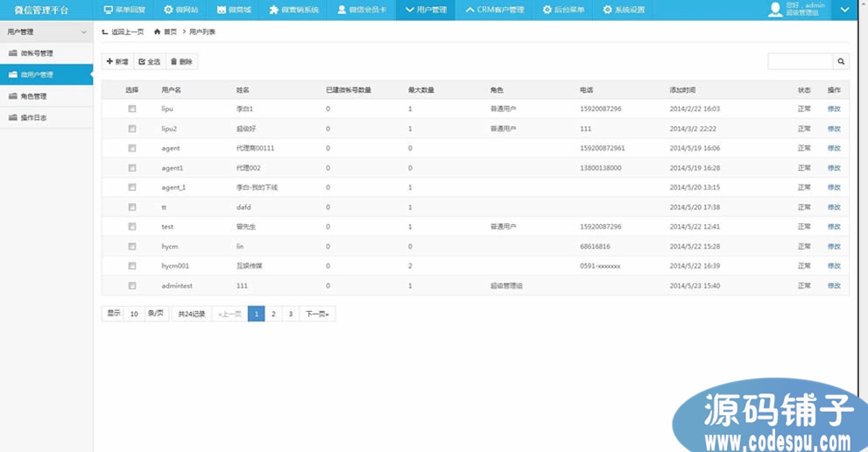The width and height of the screenshot is (868, 452).
Task: Select the checkbox in the agent1 row
Action: point(131,168)
